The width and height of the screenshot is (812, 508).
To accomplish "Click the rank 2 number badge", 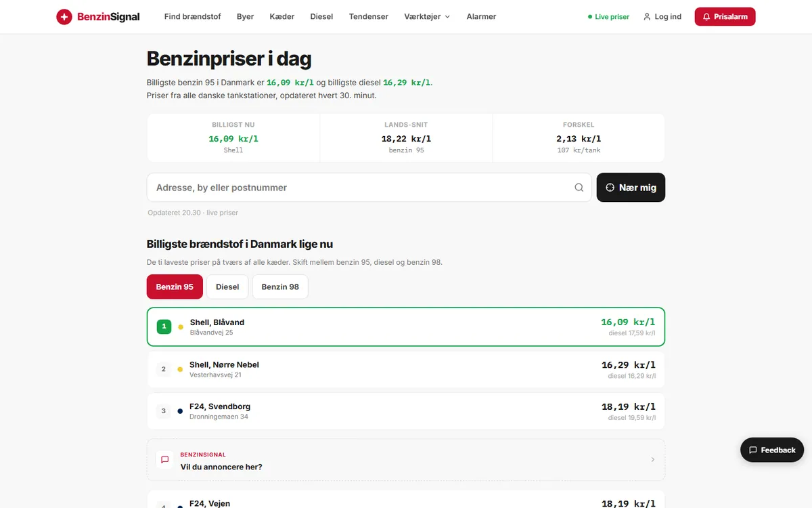I will pyautogui.click(x=163, y=369).
